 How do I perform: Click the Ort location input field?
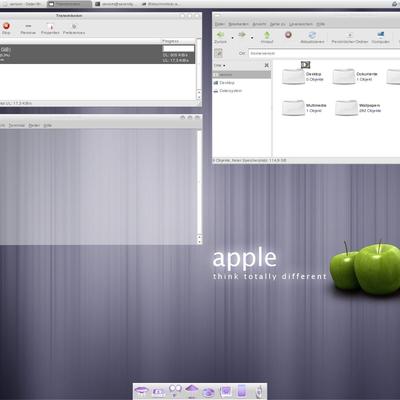324,53
